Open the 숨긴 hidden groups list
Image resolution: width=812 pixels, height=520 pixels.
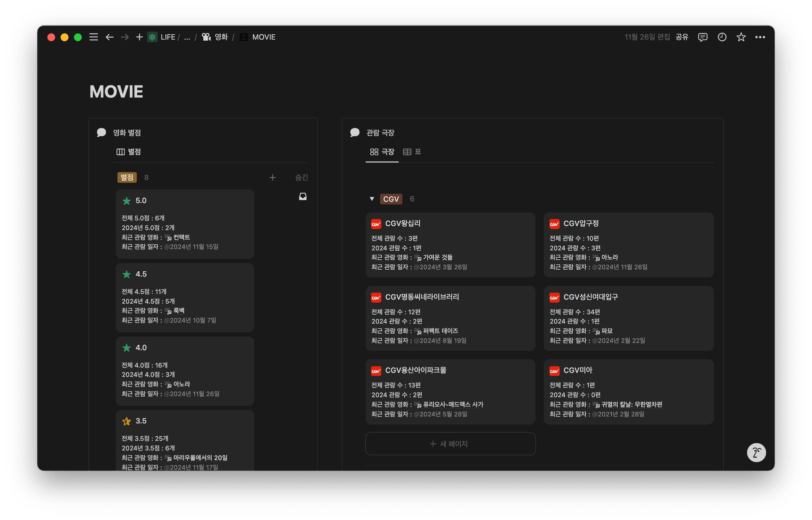point(302,177)
